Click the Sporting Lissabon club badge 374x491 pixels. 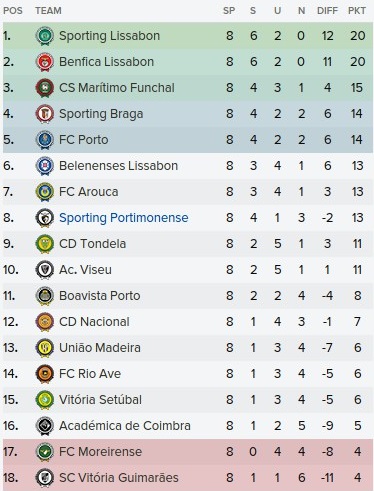click(45, 36)
